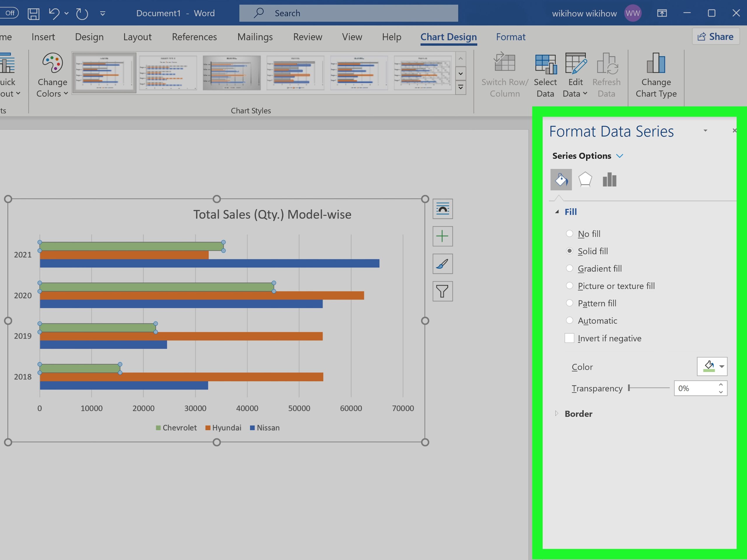This screenshot has width=747, height=560.
Task: Open the Chart Filters funnel icon
Action: pos(442,291)
